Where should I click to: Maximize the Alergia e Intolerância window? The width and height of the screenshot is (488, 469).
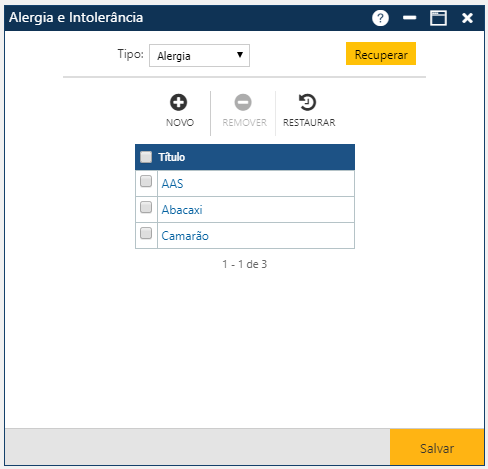pyautogui.click(x=438, y=18)
